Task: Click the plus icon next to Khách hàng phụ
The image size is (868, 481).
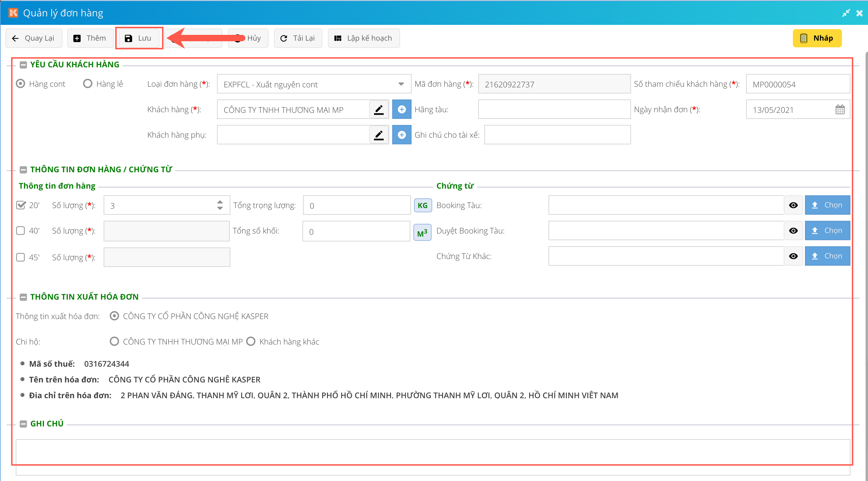Action: (401, 135)
